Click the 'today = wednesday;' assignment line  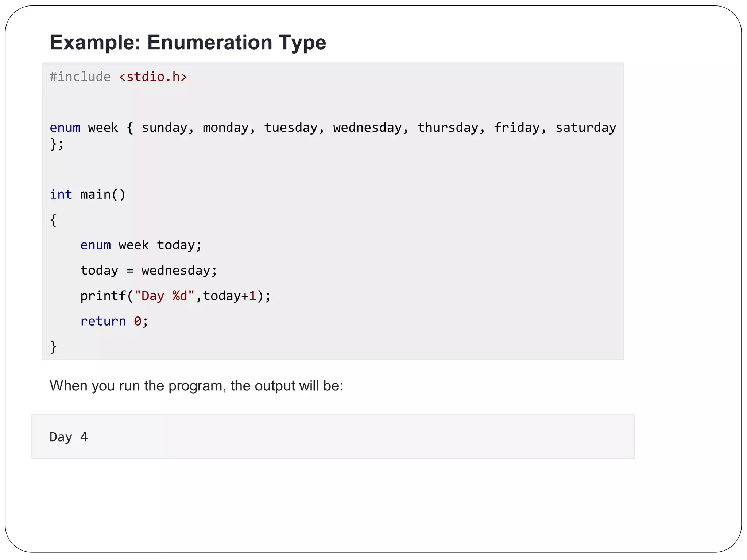(x=148, y=271)
